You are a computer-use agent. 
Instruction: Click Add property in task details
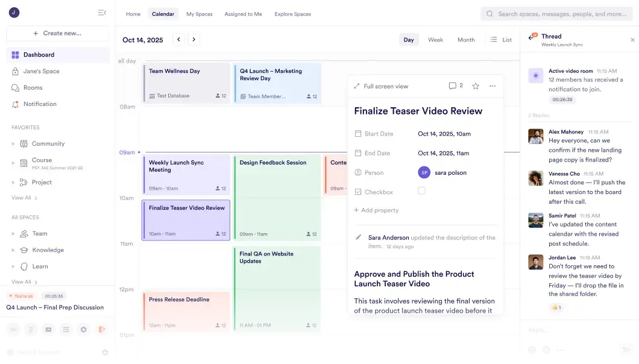(377, 210)
